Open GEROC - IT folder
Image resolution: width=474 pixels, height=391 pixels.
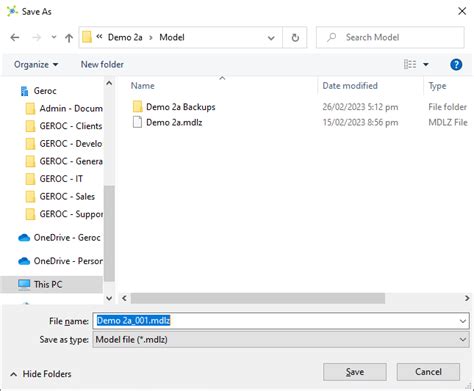tap(61, 179)
